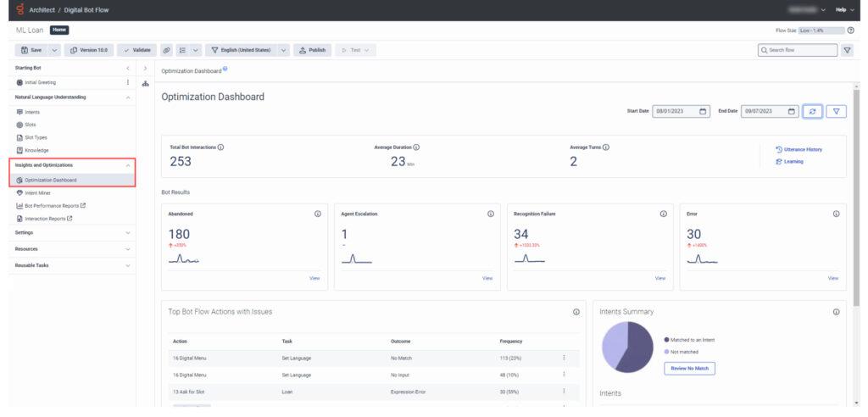Open the Save dropdown arrow

(x=55, y=50)
